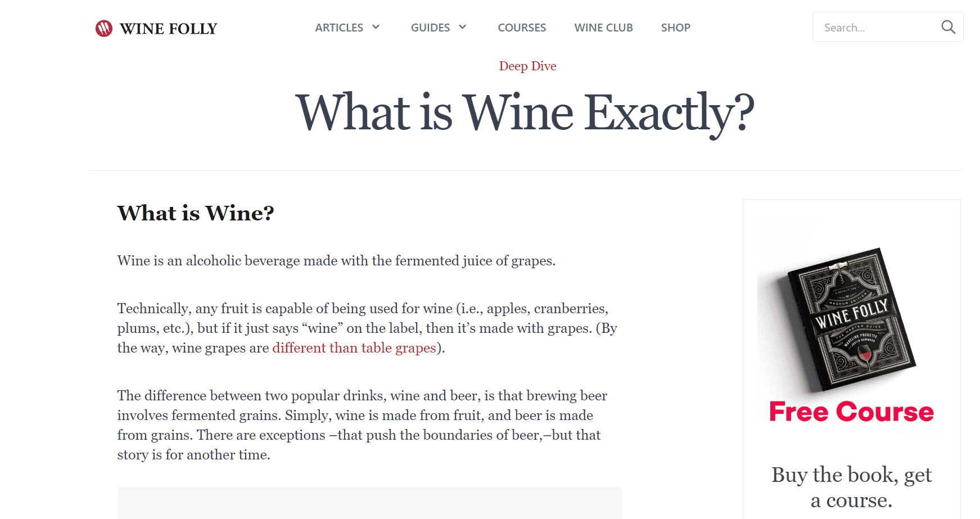The image size is (980, 519).
Task: Click the 'What is Wine Exactly?' title
Action: point(525,113)
